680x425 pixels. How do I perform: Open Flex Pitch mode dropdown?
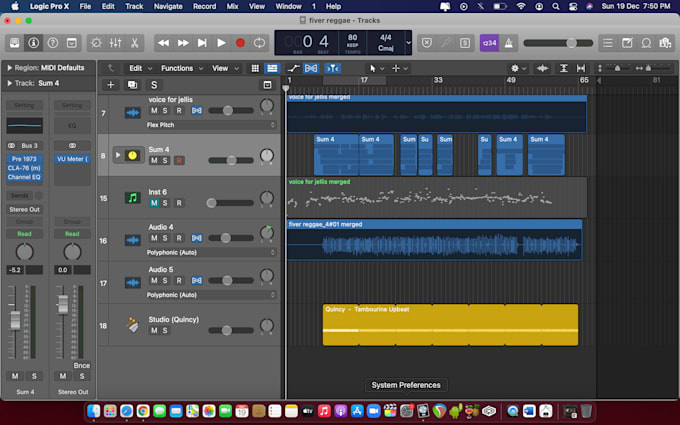pyautogui.click(x=211, y=125)
